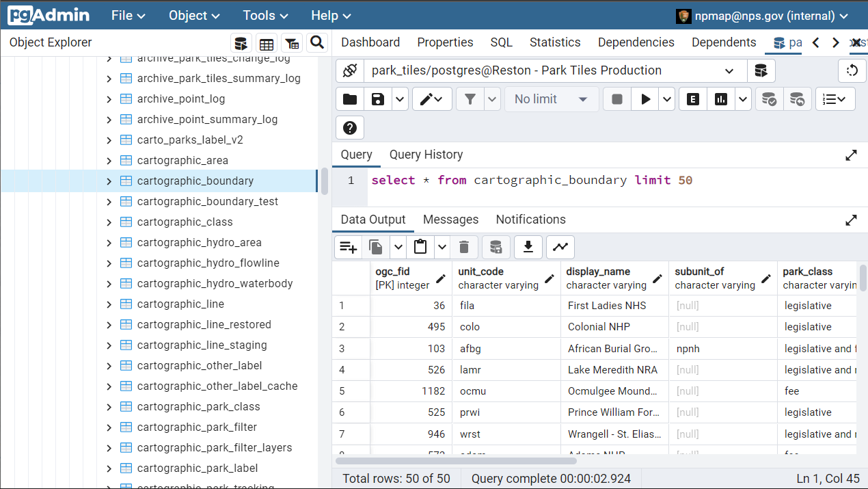Click the Delete row trash icon
Viewport: 868px width, 489px height.
[x=464, y=247]
